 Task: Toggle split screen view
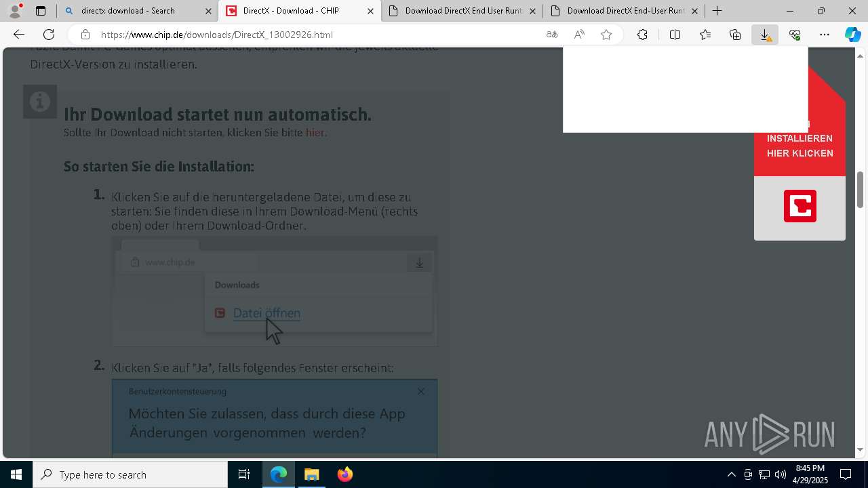[675, 35]
